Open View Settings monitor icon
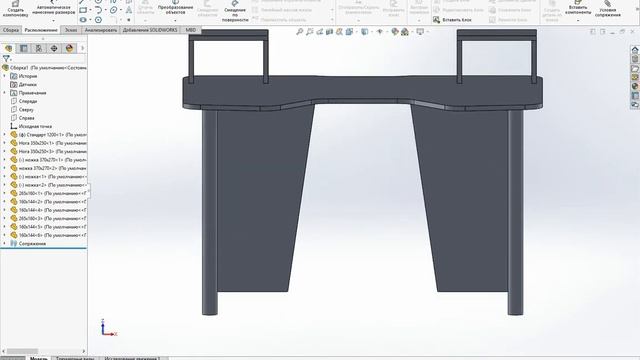Viewport: 640px width, 360px height. pyautogui.click(x=420, y=31)
